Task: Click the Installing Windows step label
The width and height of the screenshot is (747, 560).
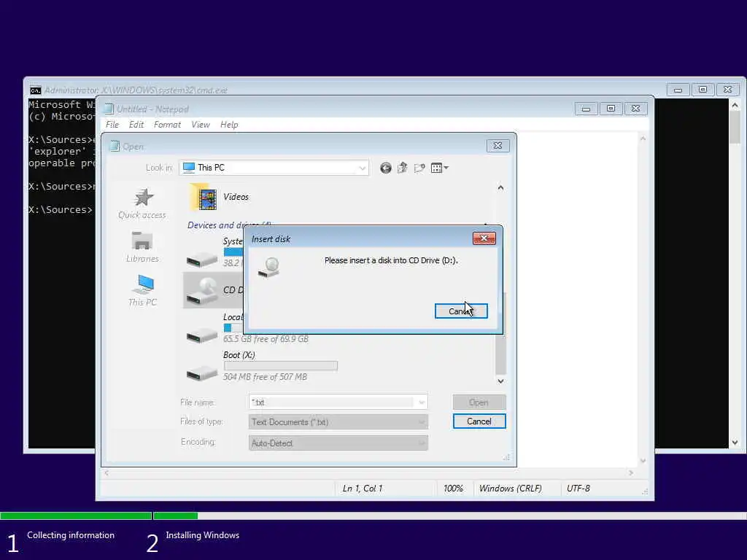Action: [203, 535]
